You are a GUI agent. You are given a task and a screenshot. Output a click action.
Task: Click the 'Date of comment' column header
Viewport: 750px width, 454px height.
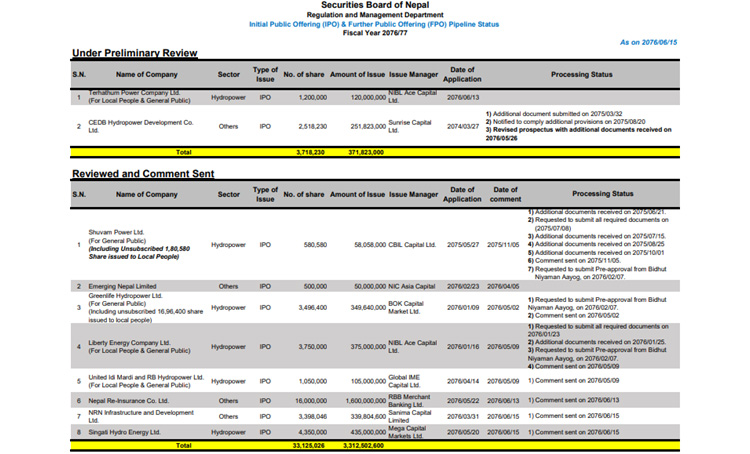point(506,194)
